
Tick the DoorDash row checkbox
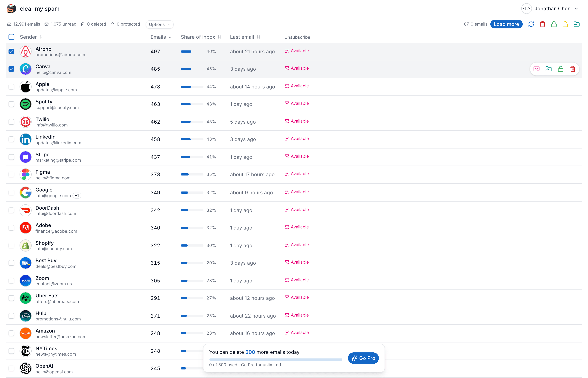click(x=11, y=210)
